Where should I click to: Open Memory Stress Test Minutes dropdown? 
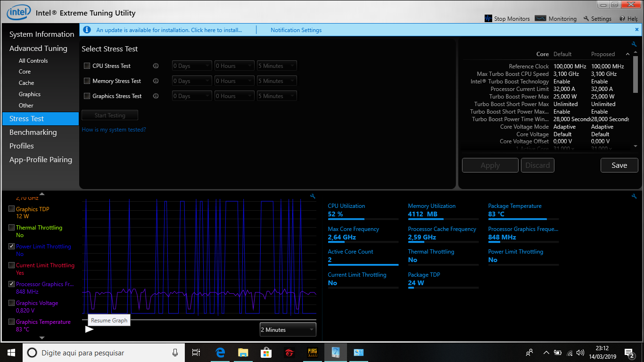click(277, 81)
